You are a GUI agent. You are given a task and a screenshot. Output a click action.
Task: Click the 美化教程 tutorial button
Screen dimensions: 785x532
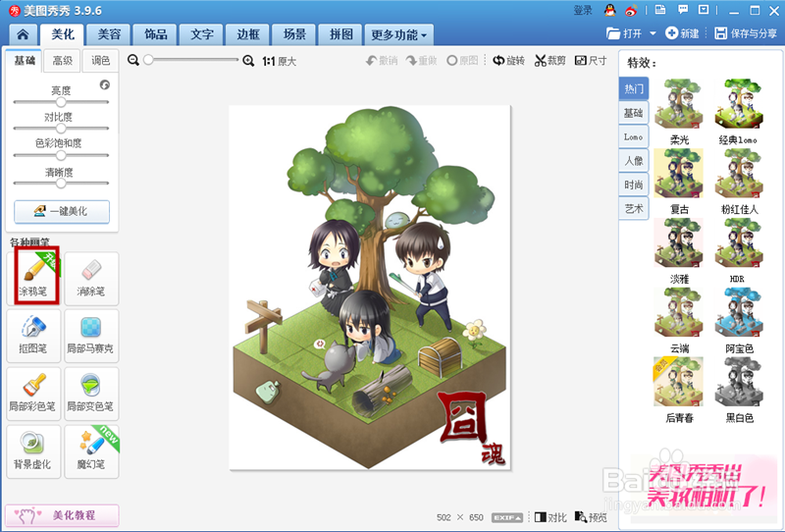pyautogui.click(x=62, y=515)
